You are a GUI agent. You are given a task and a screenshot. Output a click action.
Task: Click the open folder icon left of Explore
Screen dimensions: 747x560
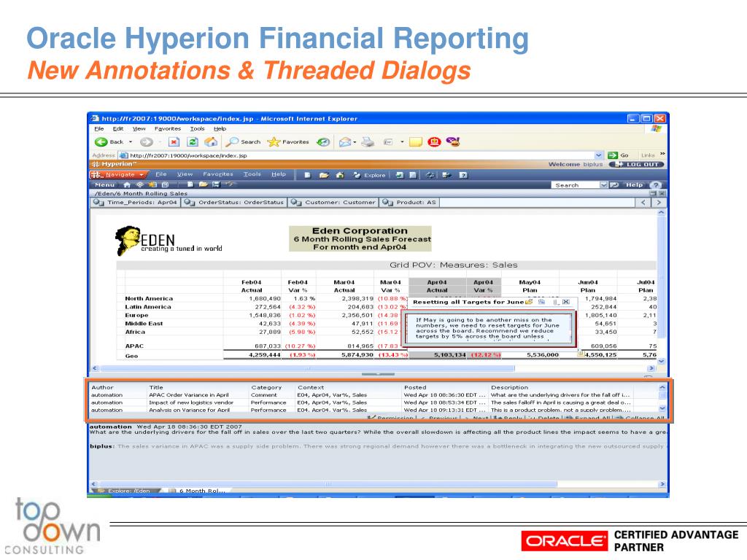324,175
